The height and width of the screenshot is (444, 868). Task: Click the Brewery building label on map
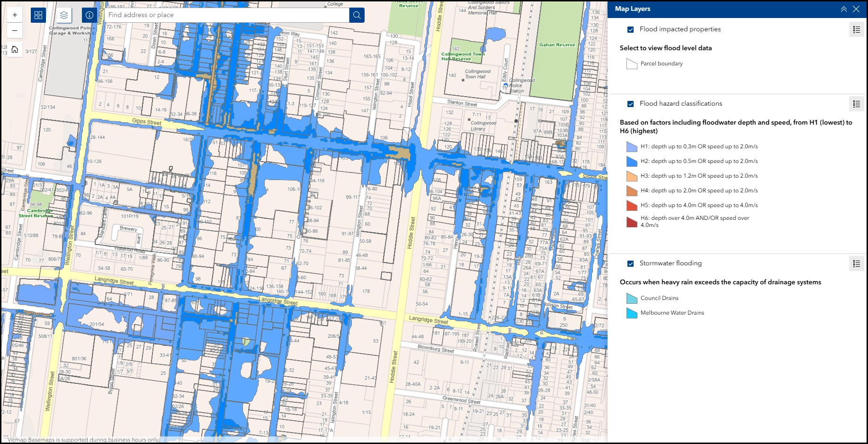[x=128, y=228]
